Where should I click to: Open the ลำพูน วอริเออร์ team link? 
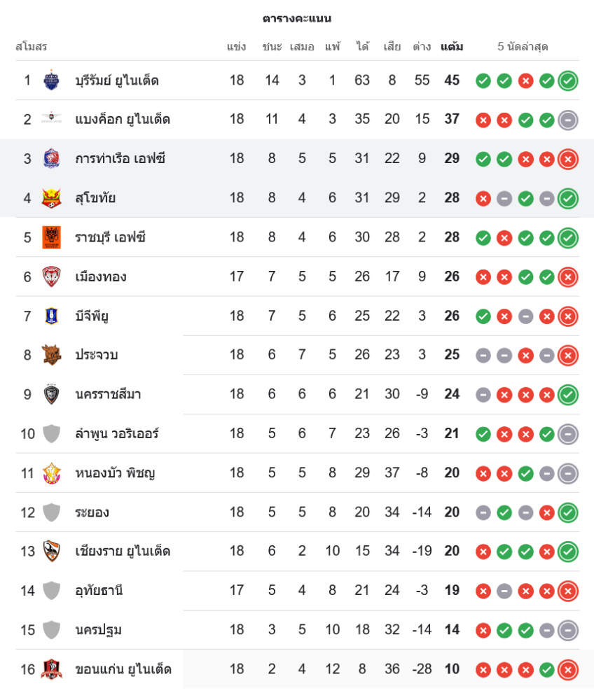[117, 433]
